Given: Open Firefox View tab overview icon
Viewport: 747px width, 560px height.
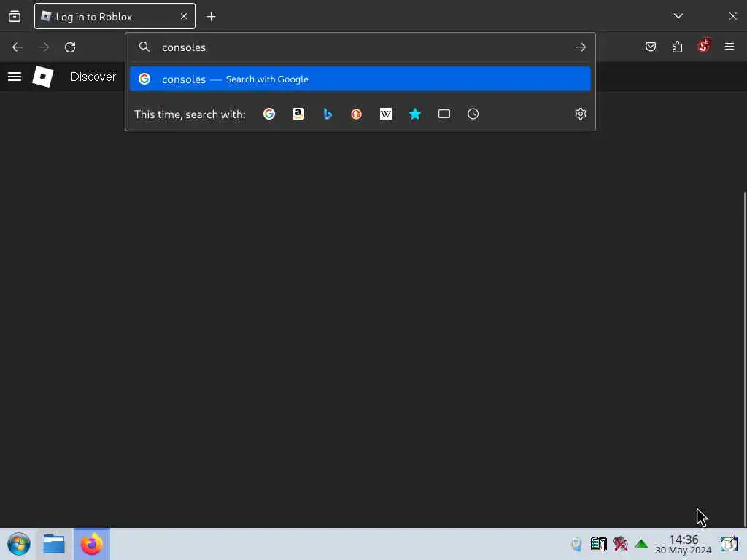Looking at the screenshot, I should tap(15, 17).
